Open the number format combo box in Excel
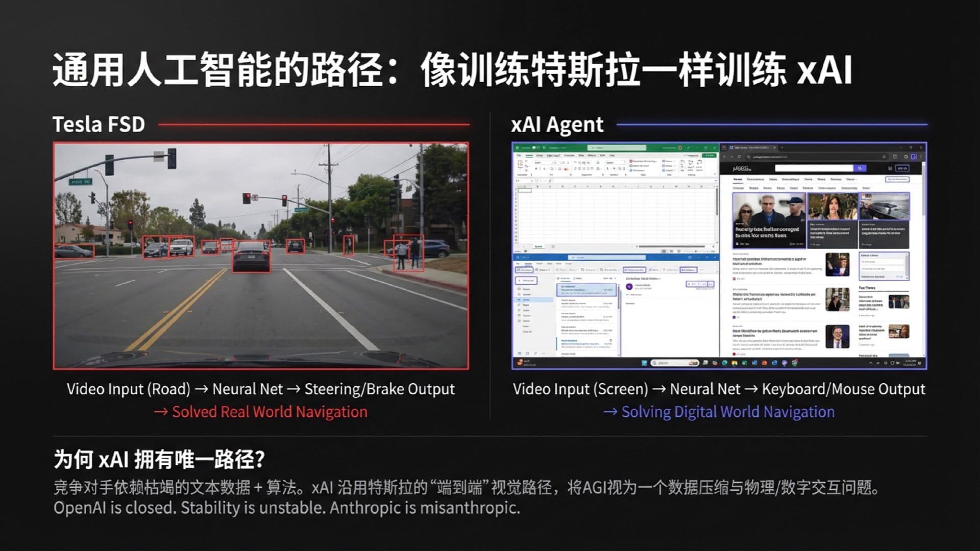Viewport: 980px width, 551px height. coord(624,163)
